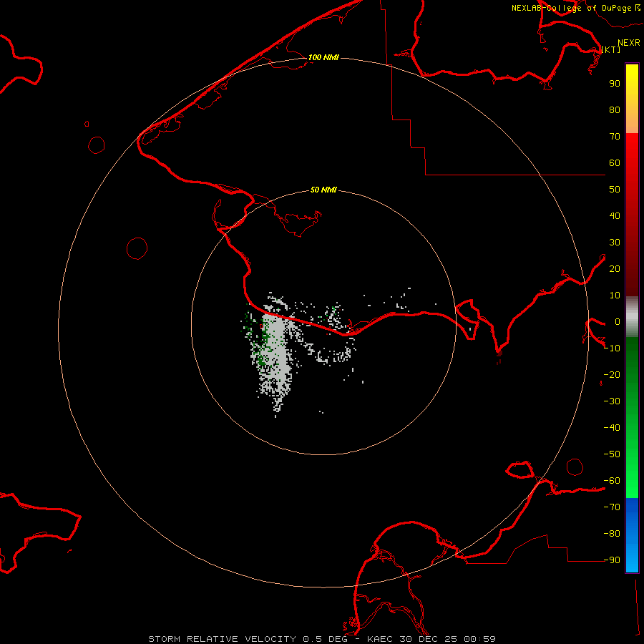Click the "-60" value on the velocity scale
The image size is (644, 644).
click(612, 481)
